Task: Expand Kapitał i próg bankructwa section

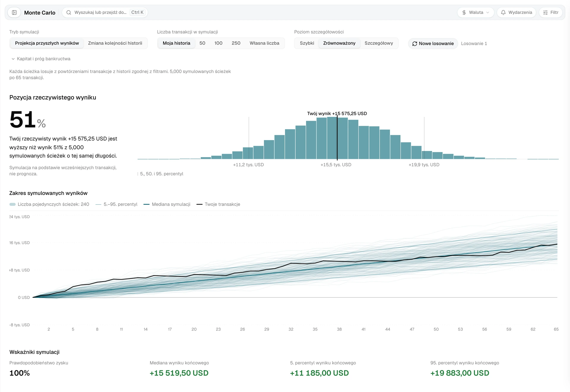Action: pos(41,59)
